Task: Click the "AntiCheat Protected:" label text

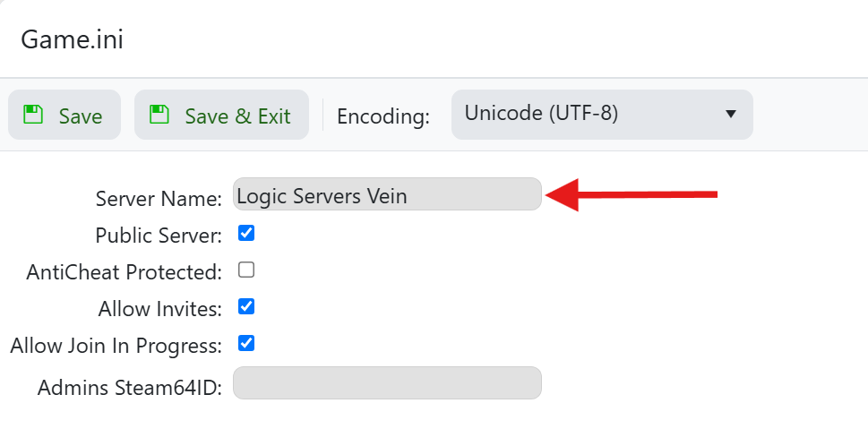Action: [124, 272]
